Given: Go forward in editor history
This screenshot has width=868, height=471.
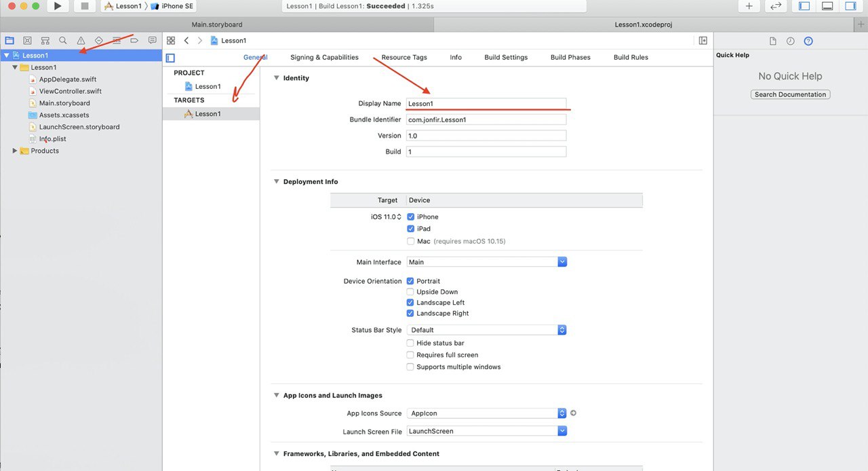Looking at the screenshot, I should (200, 41).
